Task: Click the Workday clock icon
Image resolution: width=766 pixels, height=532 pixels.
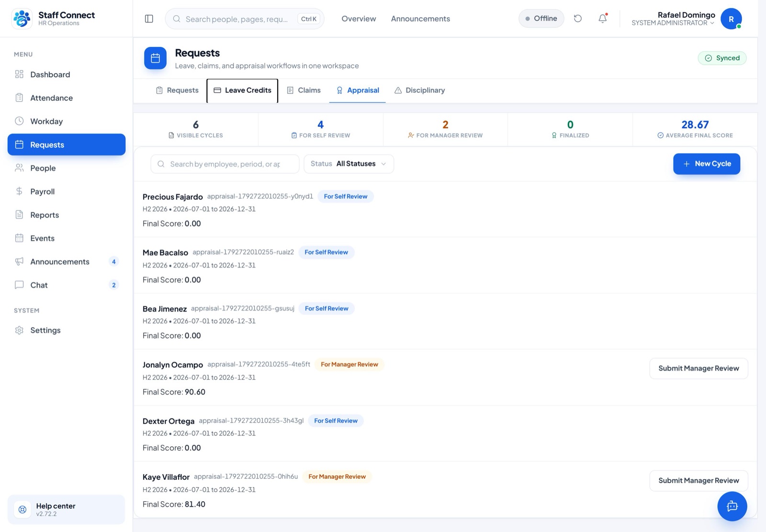Action: click(19, 121)
